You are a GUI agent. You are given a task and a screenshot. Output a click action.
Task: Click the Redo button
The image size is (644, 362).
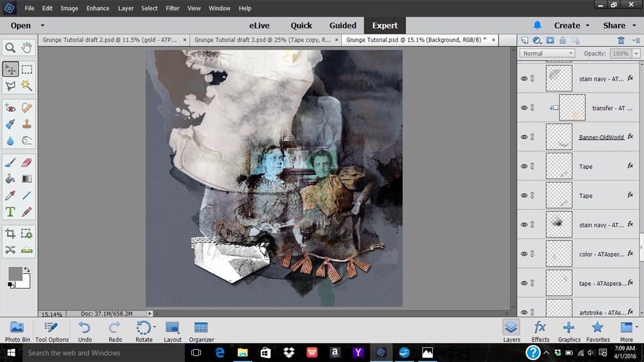coord(115,332)
